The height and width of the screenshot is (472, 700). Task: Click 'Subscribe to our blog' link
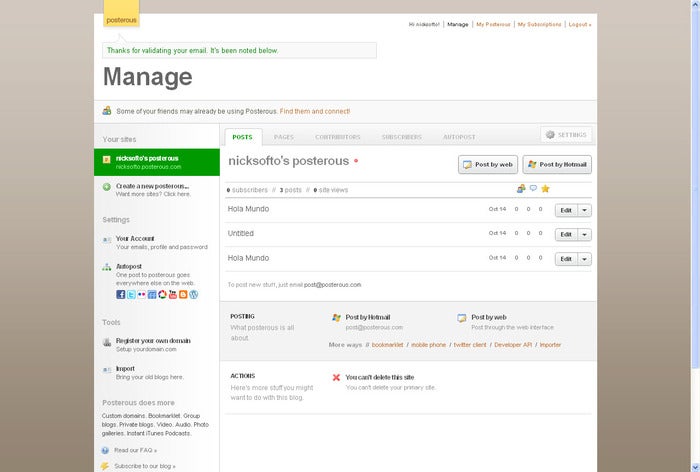(145, 466)
